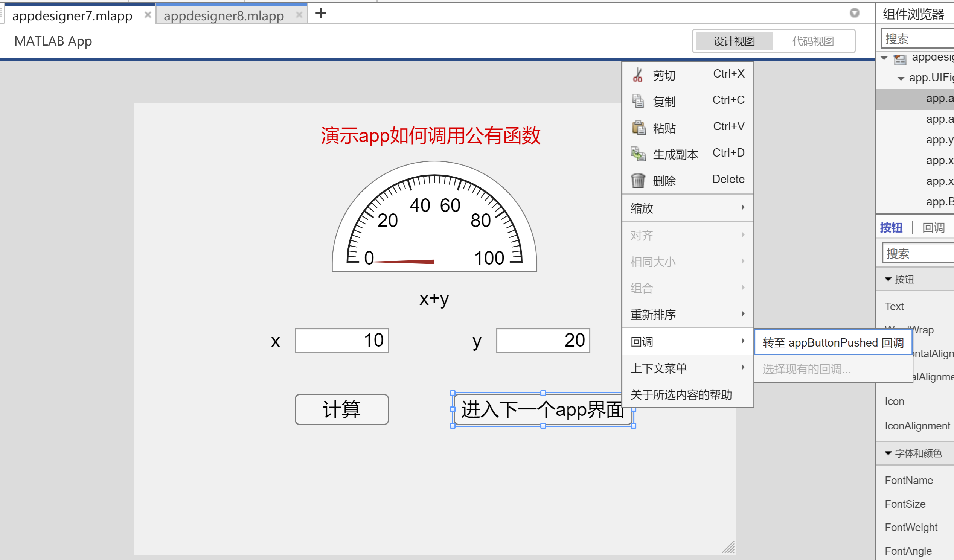This screenshot has width=954, height=560.
Task: Click the Paste clipboard icon
Action: (x=638, y=128)
